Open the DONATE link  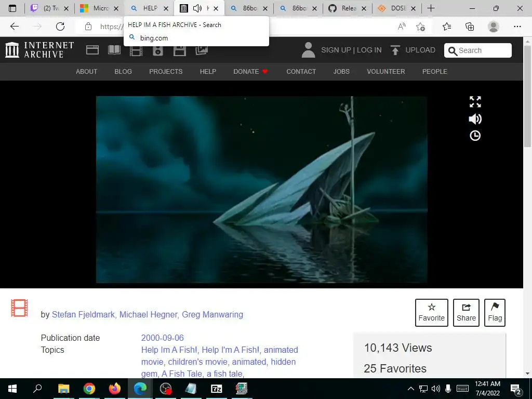(x=250, y=72)
